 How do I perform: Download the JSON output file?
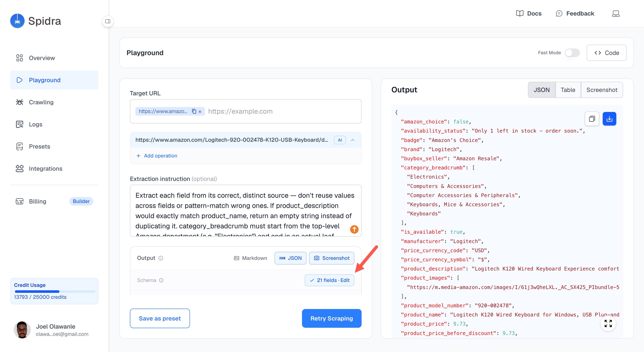[x=609, y=119]
